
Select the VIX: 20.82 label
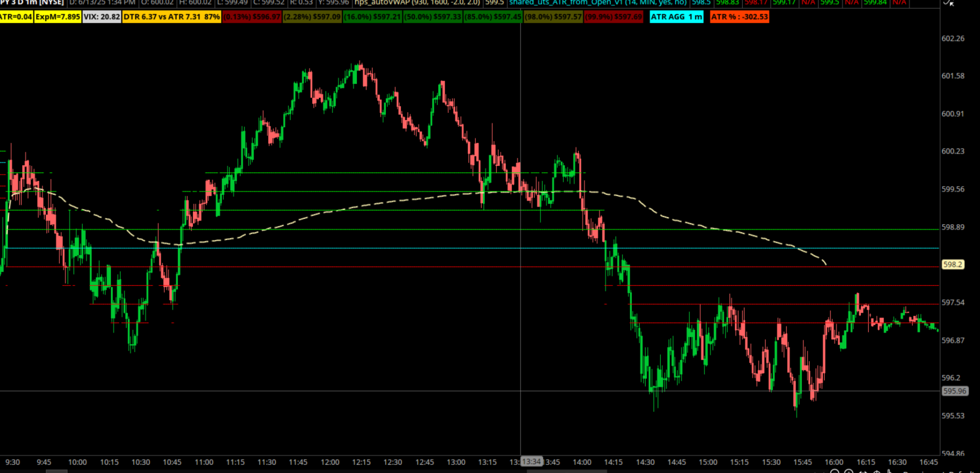click(102, 17)
